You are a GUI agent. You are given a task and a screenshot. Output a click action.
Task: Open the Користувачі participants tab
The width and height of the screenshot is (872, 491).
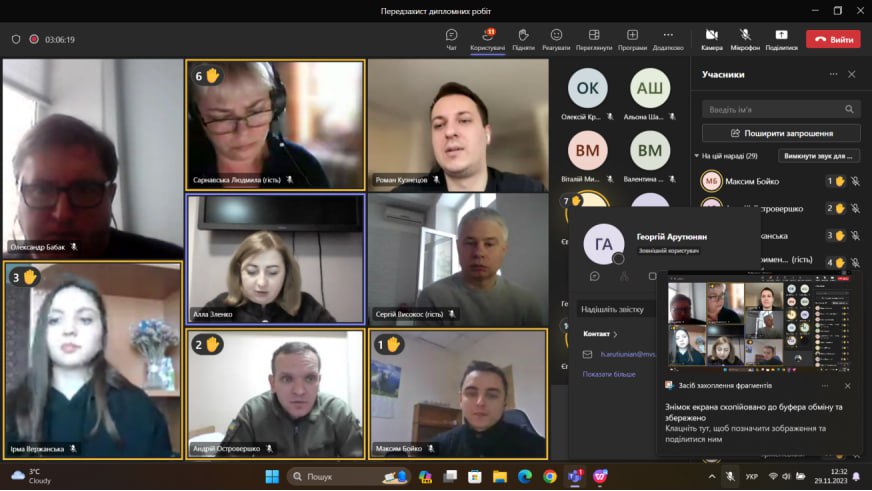(488, 40)
